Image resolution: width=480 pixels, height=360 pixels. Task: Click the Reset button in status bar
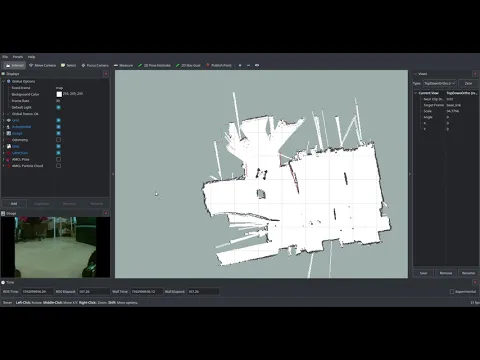7,303
